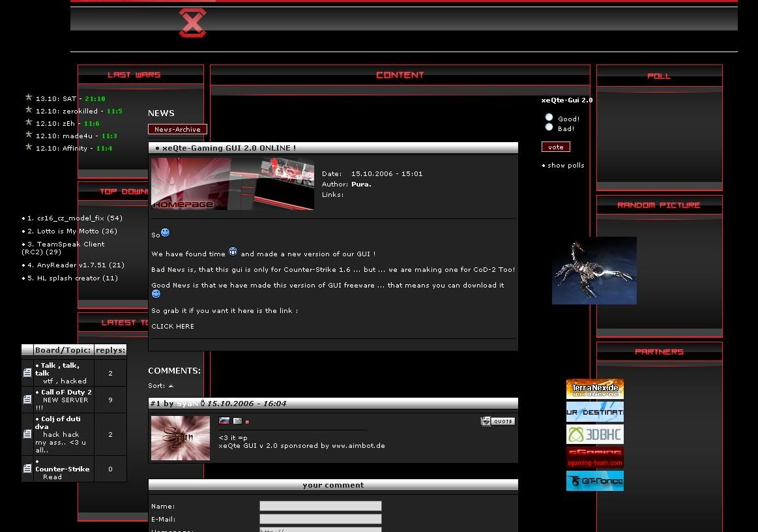Image resolution: width=758 pixels, height=532 pixels.
Task: Open the 'Talk , talk, talk' board
Action: [58, 370]
